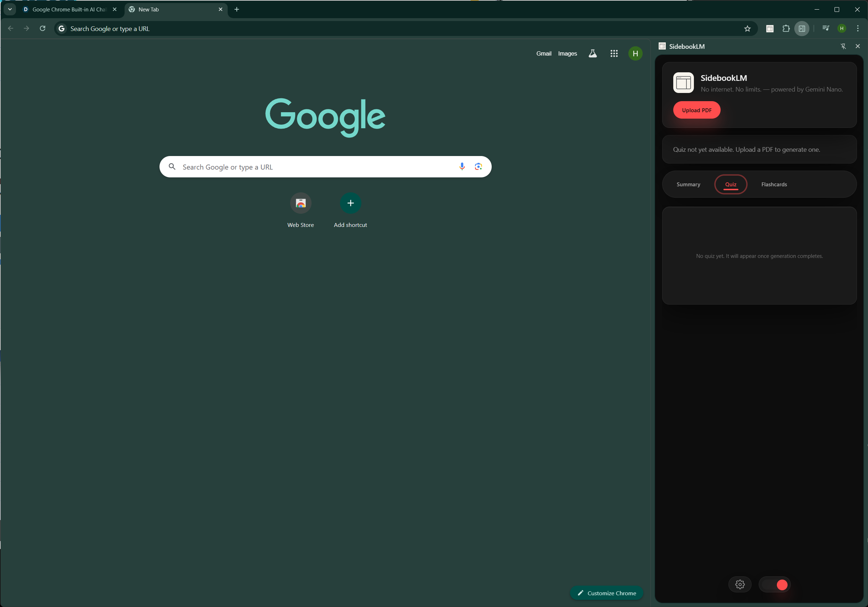868x607 pixels.
Task: Start voice search with microphone icon
Action: [x=462, y=166]
